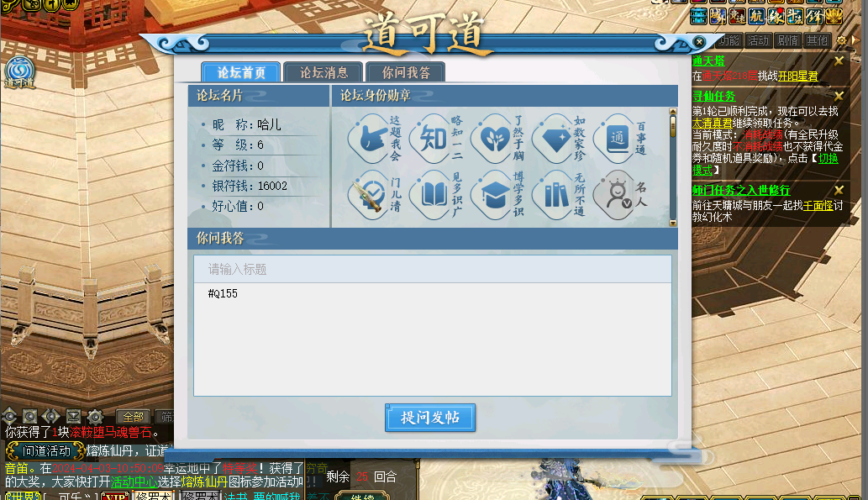Dismiss the 寻仙任务 task entry
Image resolution: width=868 pixels, height=500 pixels.
click(x=839, y=96)
